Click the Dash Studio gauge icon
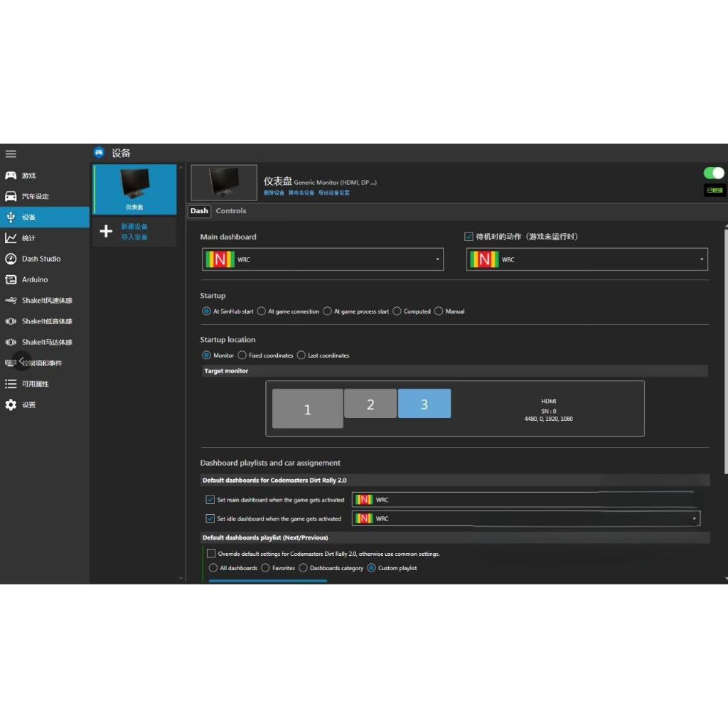 (11, 259)
